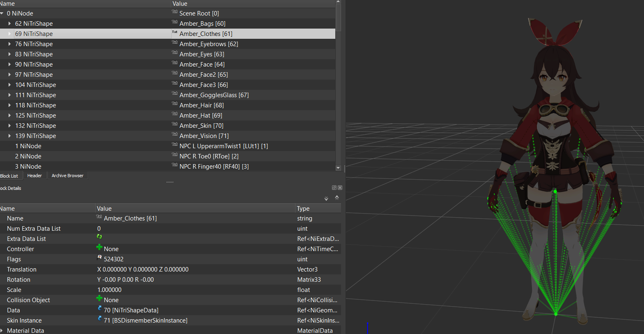The width and height of the screenshot is (644, 334).
Task: Follow the link arrow to 71 BSDismemberSkinInstance
Action: tap(100, 318)
